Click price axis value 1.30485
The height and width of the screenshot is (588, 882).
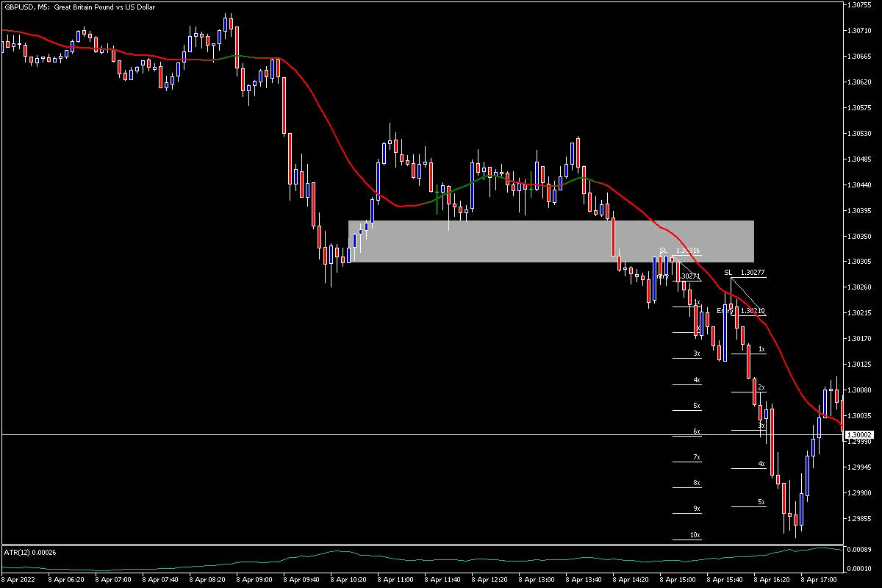click(858, 159)
